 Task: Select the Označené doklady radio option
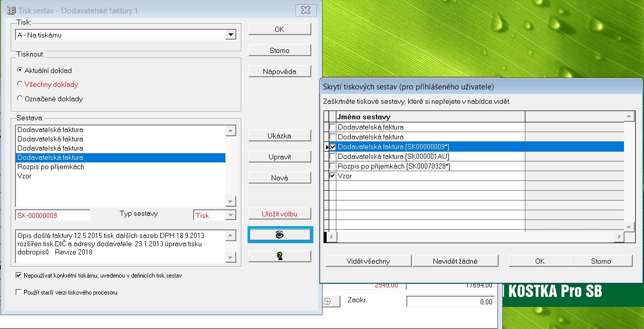click(20, 99)
